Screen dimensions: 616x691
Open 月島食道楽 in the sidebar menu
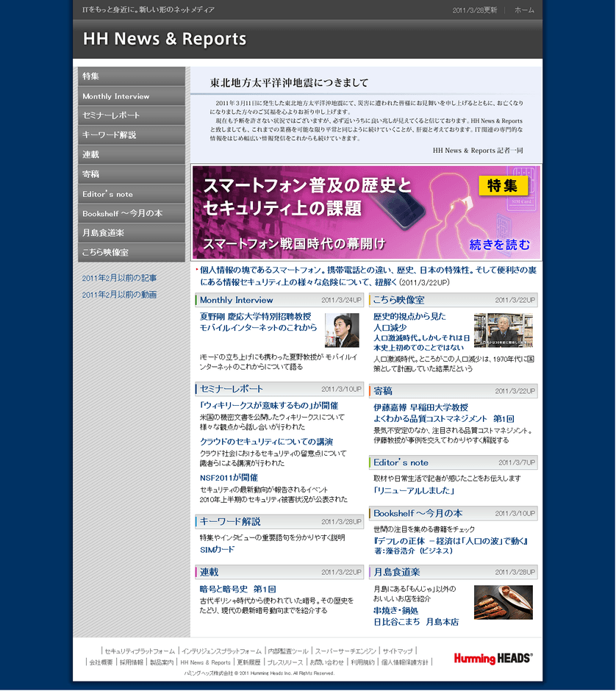132,233
